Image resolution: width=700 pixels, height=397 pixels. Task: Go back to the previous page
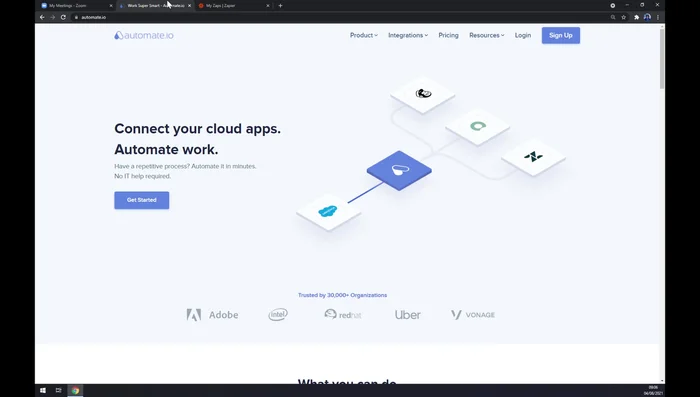[x=42, y=17]
